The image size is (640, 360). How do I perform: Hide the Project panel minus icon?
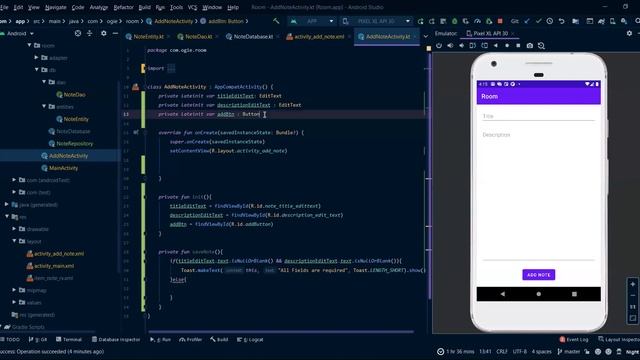point(116,33)
